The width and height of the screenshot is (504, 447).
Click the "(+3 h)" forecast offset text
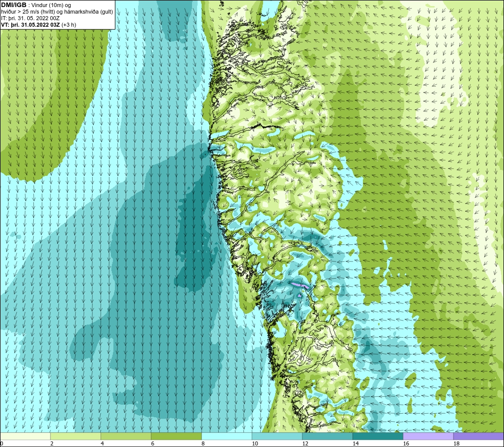69,25
